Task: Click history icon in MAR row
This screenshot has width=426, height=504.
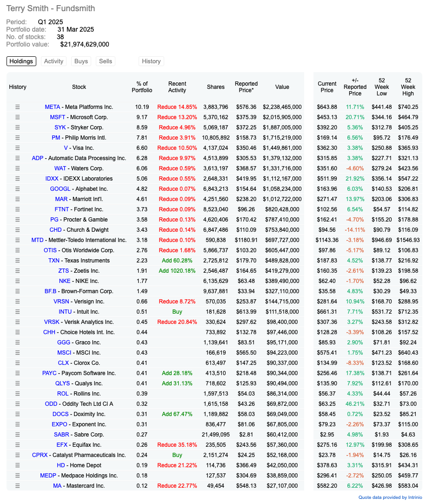Action: (17, 199)
